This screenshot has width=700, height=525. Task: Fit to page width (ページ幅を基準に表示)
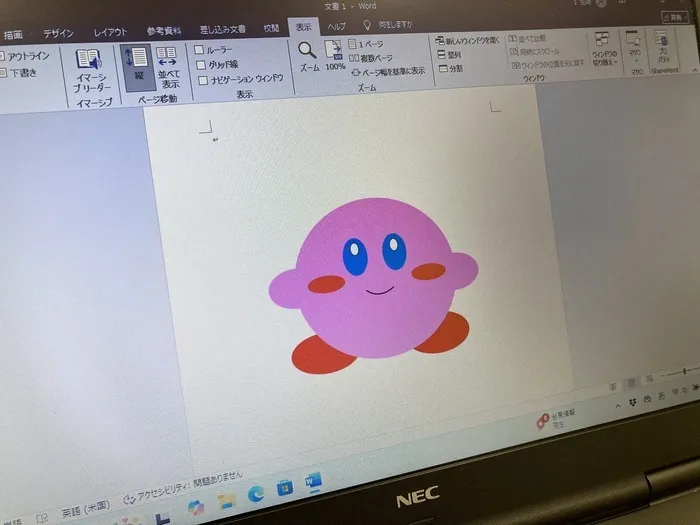[x=388, y=71]
